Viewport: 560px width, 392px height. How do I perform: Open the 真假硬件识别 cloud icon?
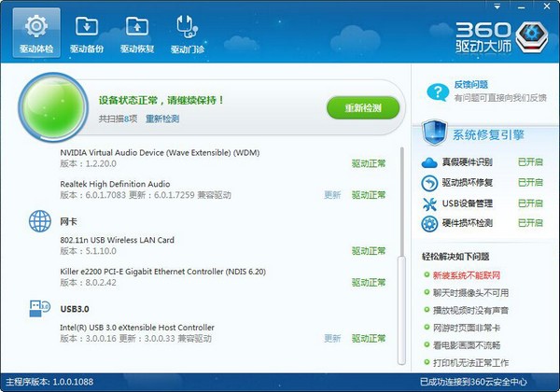[429, 162]
